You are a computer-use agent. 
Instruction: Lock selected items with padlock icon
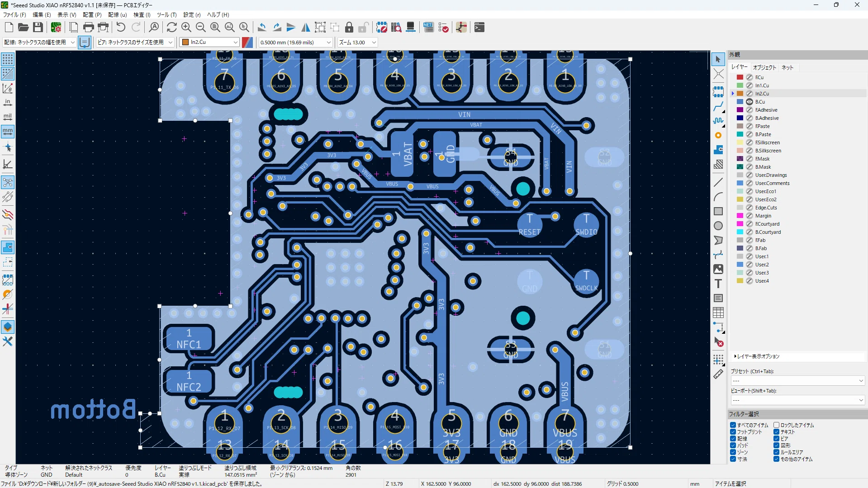point(349,28)
